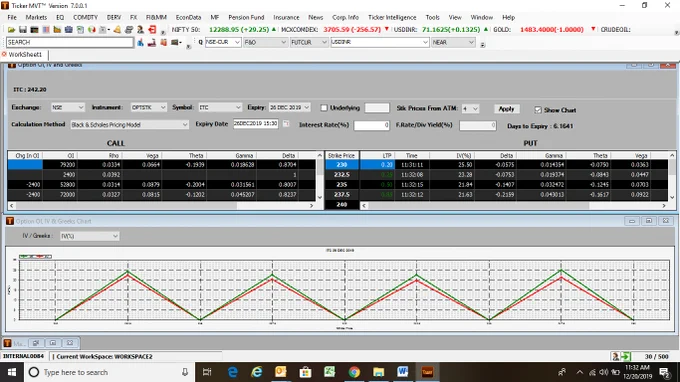Open the DERV menu

114,17
